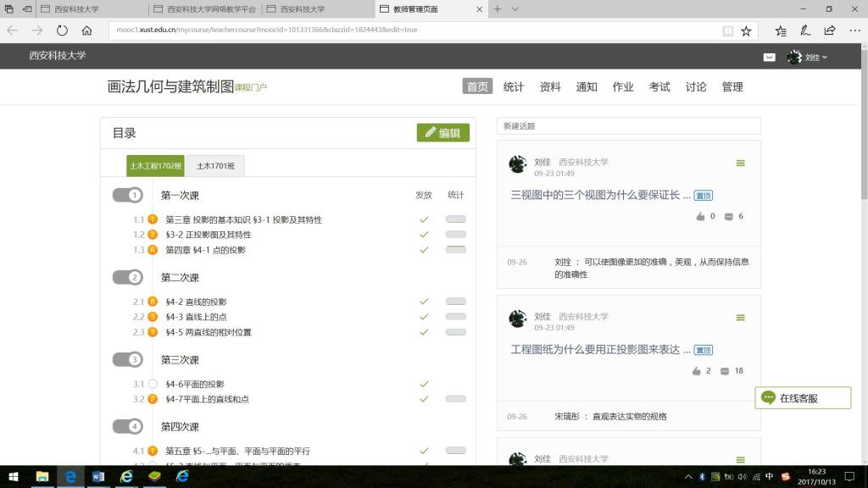The width and height of the screenshot is (868, 488).
Task: Click the 新建话题 input box
Action: [x=628, y=126]
